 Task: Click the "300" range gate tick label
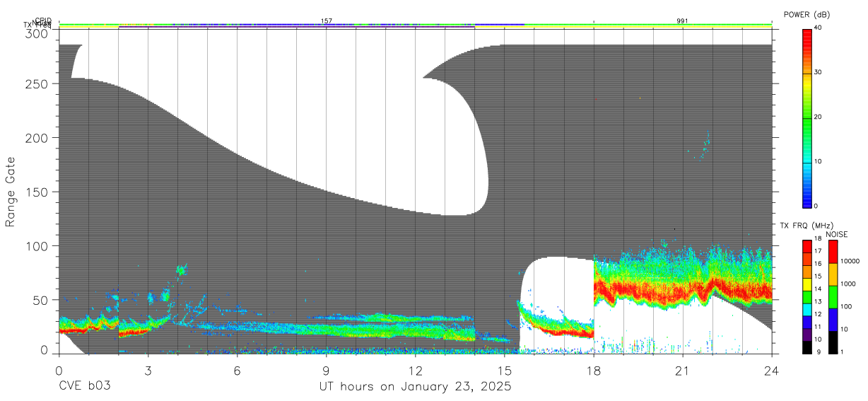click(x=37, y=33)
